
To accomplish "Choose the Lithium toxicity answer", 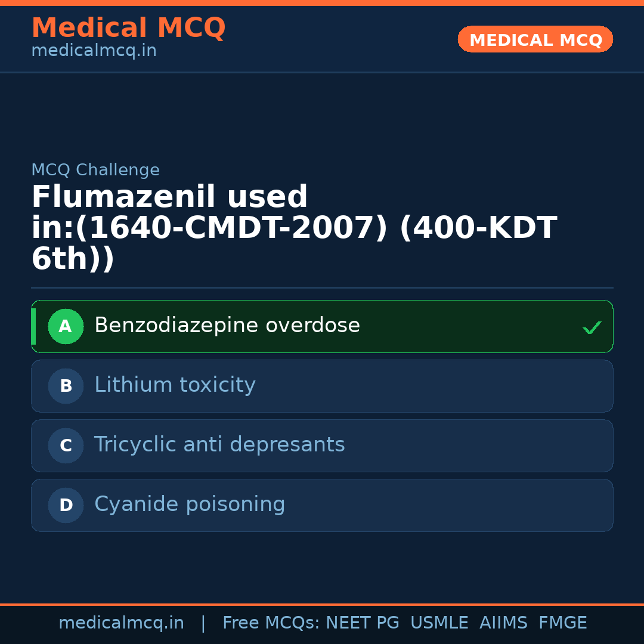I will pyautogui.click(x=175, y=385).
